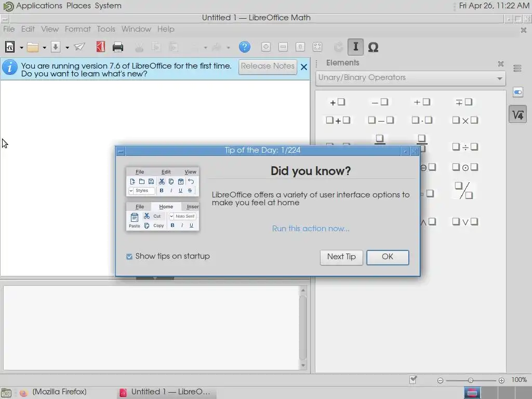532x399 pixels.
Task: Click the blue Help question mark icon
Action: [244, 47]
